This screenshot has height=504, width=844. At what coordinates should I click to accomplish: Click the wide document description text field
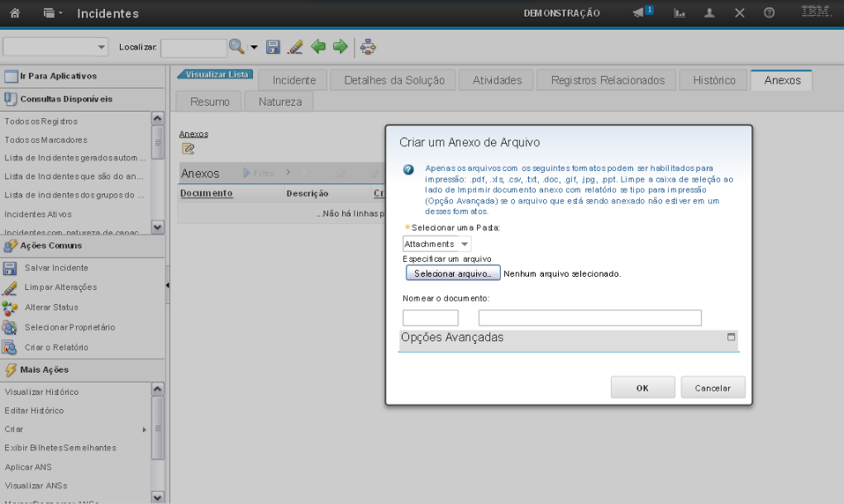589,318
